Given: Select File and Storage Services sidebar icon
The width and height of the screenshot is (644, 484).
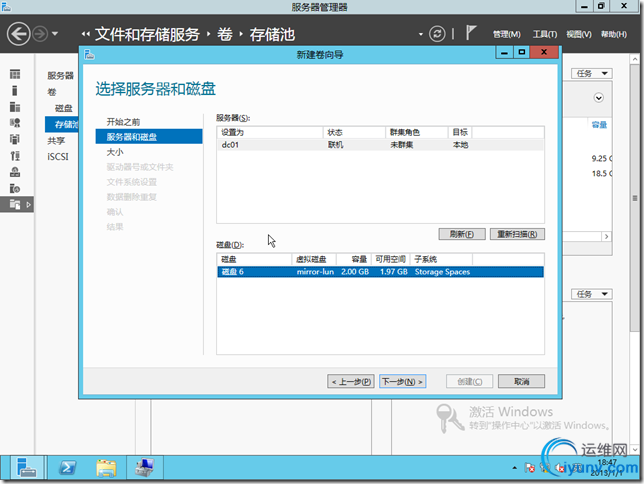Looking at the screenshot, I should (15, 204).
